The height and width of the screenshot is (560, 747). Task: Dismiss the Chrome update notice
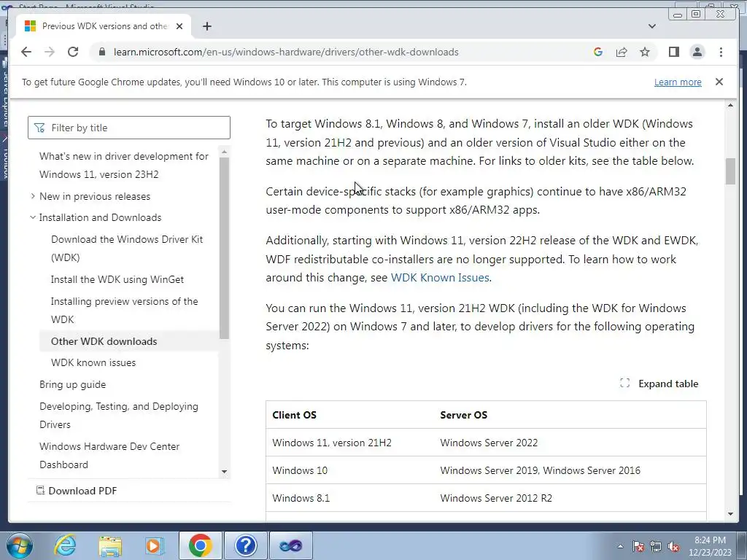719,82
